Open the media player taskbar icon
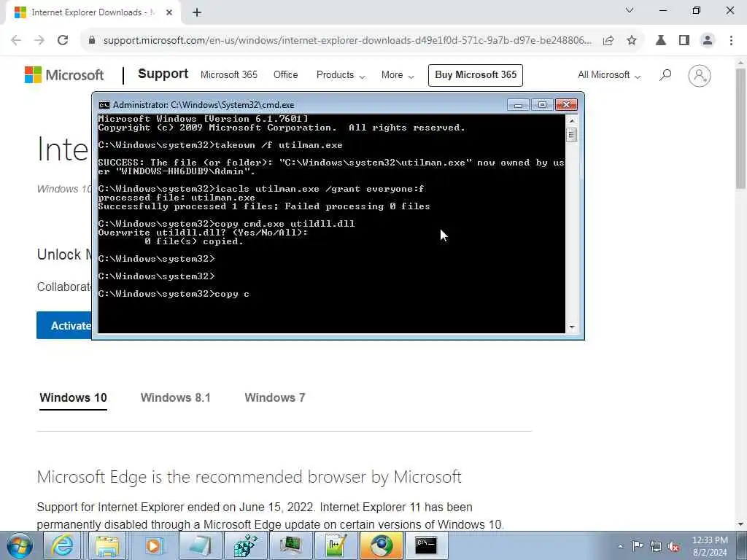Viewport: 747px width, 560px height. point(152,545)
